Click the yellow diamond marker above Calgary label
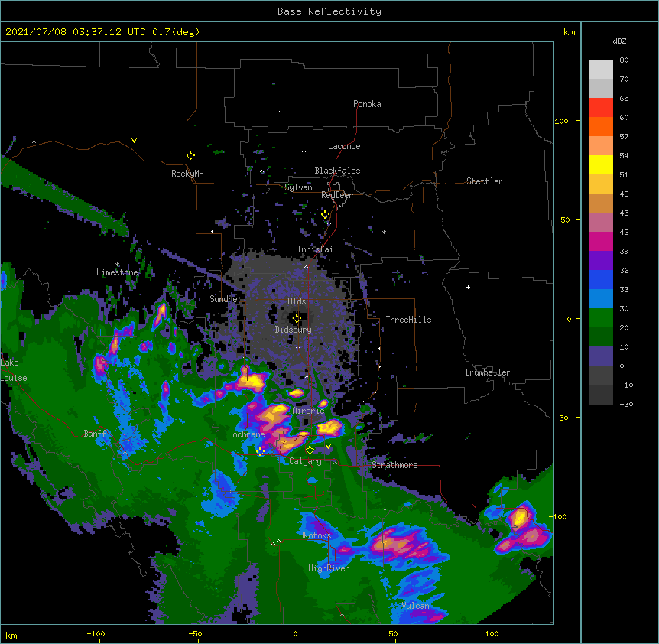659x644 pixels. coord(310,450)
